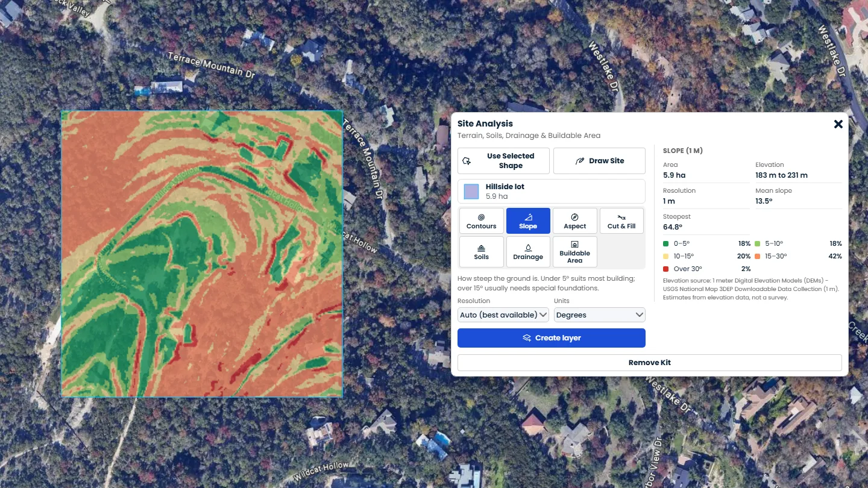Select the Hillside lot color swatch
868x488 pixels.
(471, 192)
